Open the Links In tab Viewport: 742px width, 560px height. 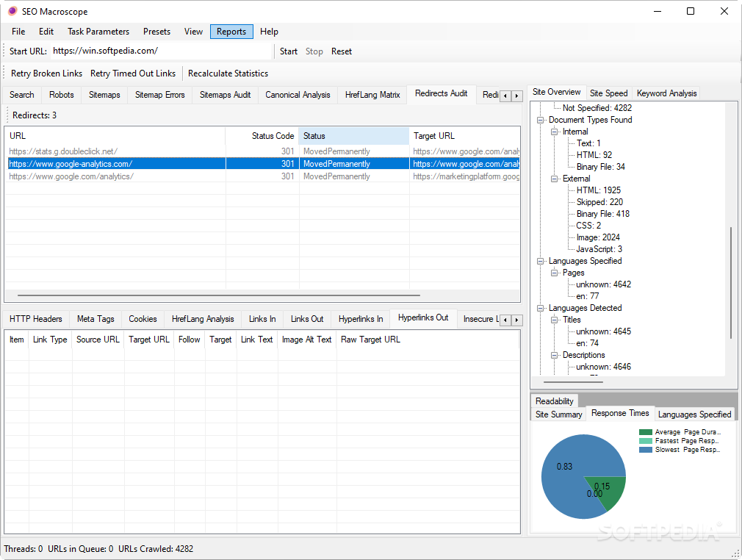[262, 319]
